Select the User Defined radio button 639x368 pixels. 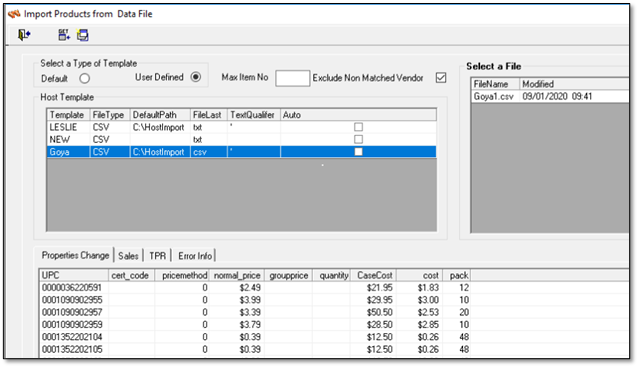[196, 77]
